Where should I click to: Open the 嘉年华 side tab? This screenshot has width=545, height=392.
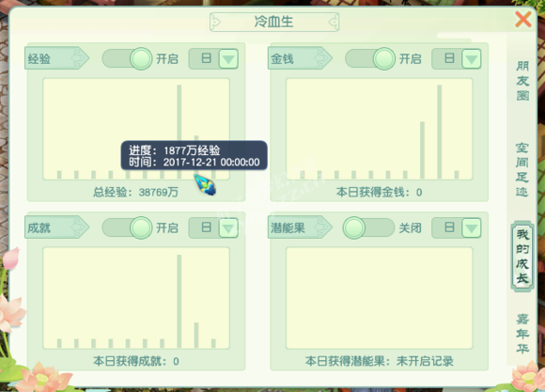point(522,334)
